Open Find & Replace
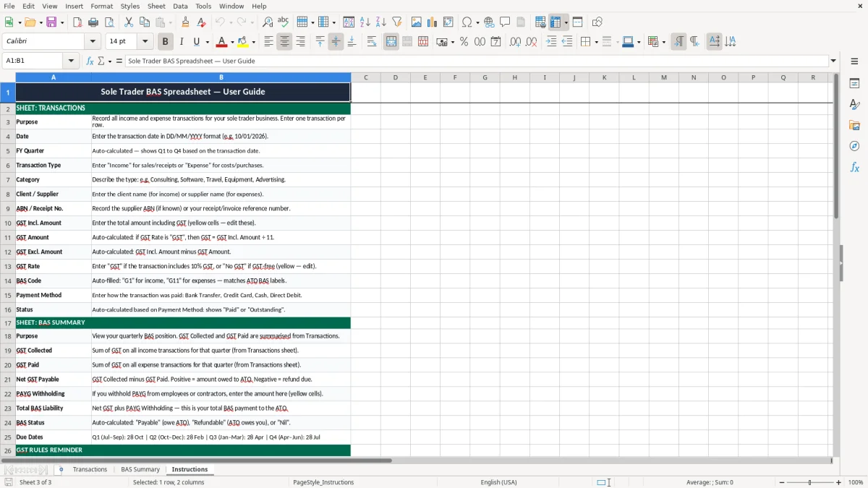 [x=268, y=22]
